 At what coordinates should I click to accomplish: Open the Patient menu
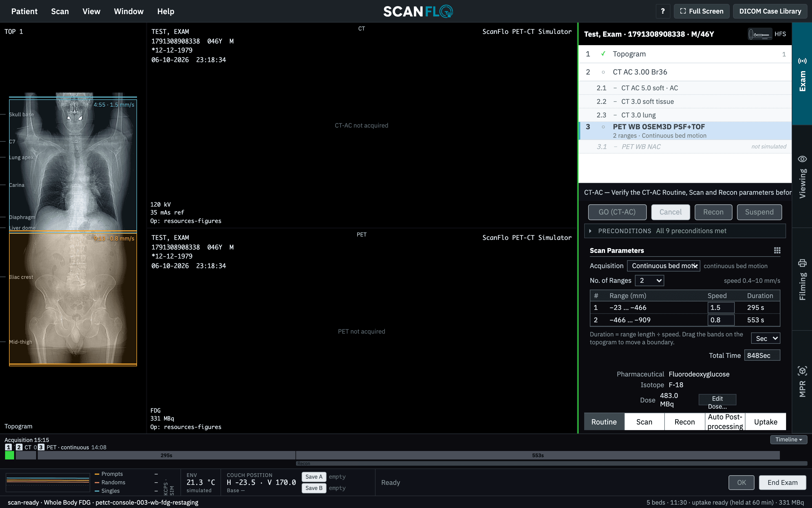[24, 11]
